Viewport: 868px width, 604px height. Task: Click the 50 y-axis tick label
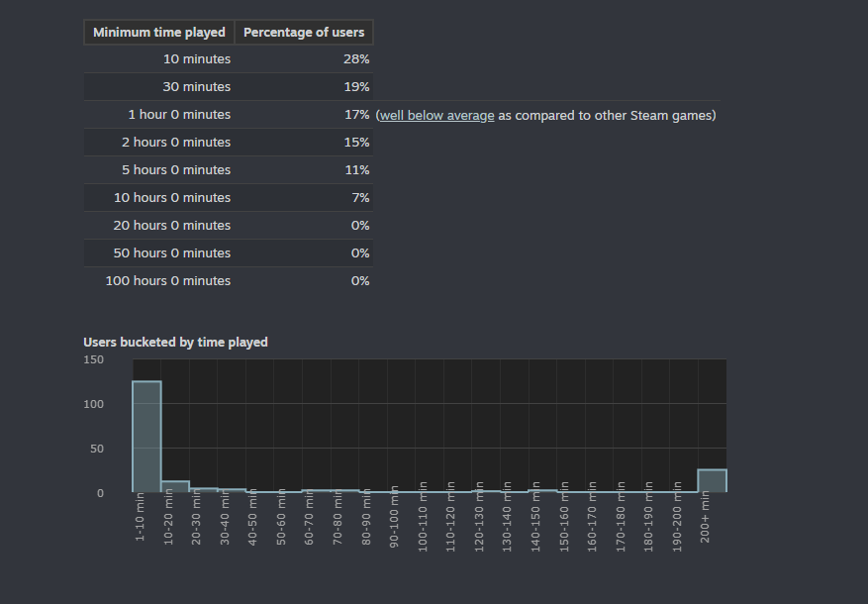pos(97,449)
